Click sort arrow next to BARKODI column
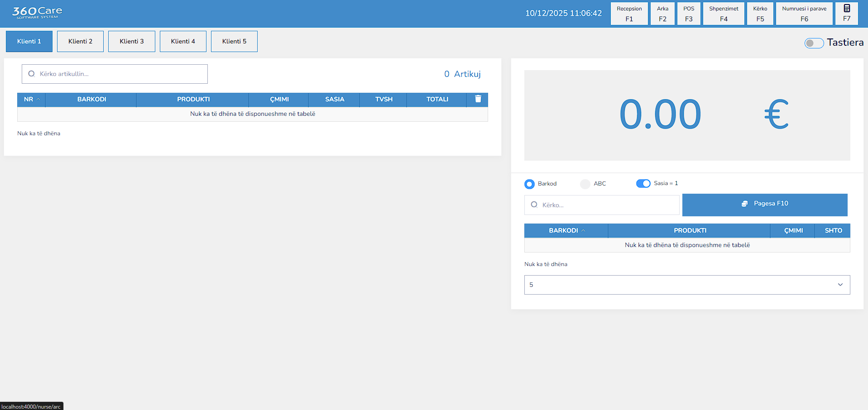 coord(583,231)
